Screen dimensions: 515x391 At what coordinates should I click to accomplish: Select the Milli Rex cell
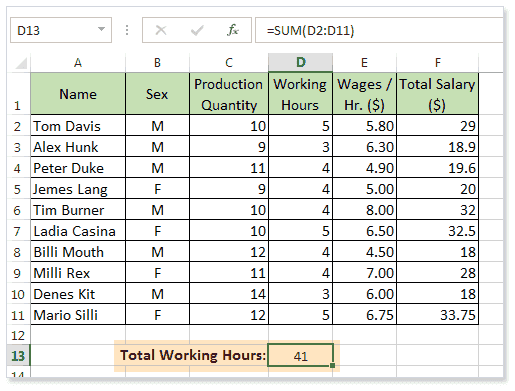[x=78, y=273]
